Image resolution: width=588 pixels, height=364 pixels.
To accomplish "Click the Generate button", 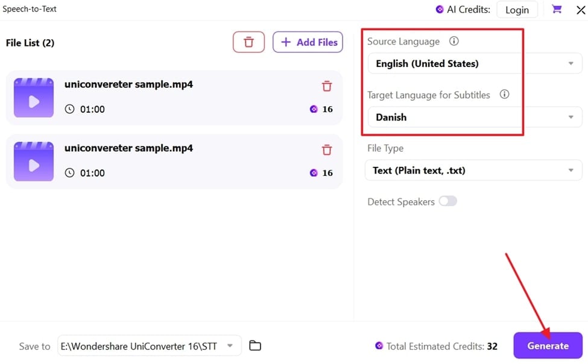I will click(548, 346).
